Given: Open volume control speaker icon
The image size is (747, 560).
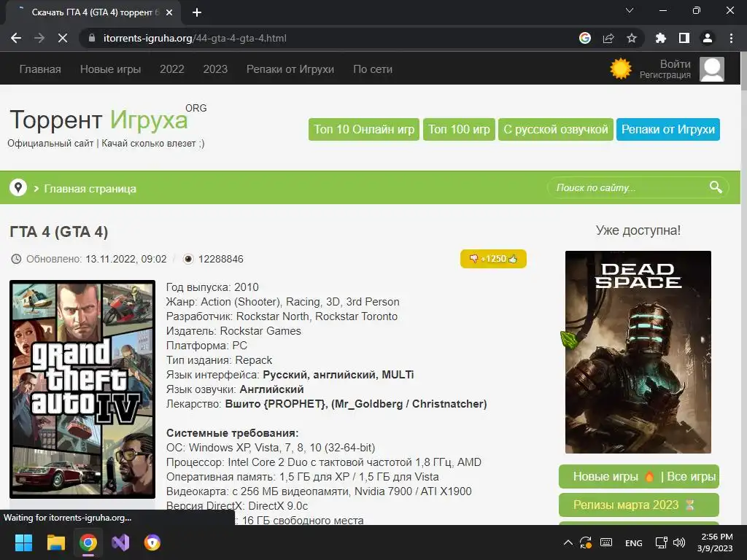Looking at the screenshot, I should coord(679,542).
